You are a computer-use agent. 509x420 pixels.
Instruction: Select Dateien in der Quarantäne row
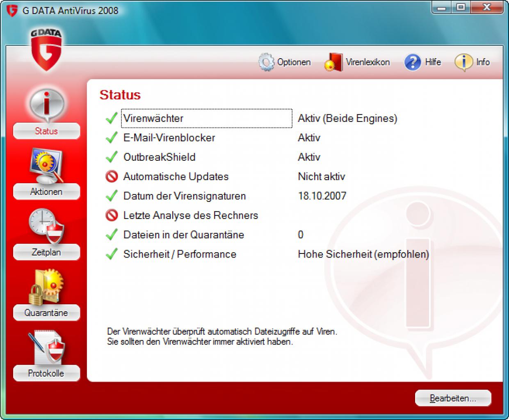(x=184, y=235)
